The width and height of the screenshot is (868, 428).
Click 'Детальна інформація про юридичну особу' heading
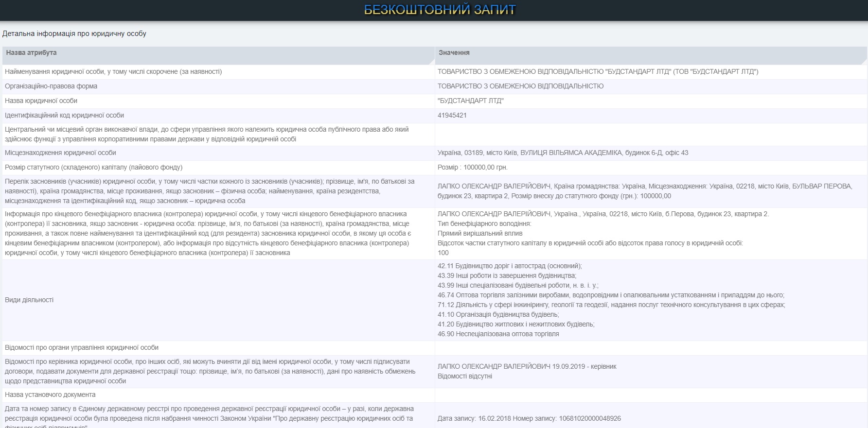pyautogui.click(x=74, y=34)
